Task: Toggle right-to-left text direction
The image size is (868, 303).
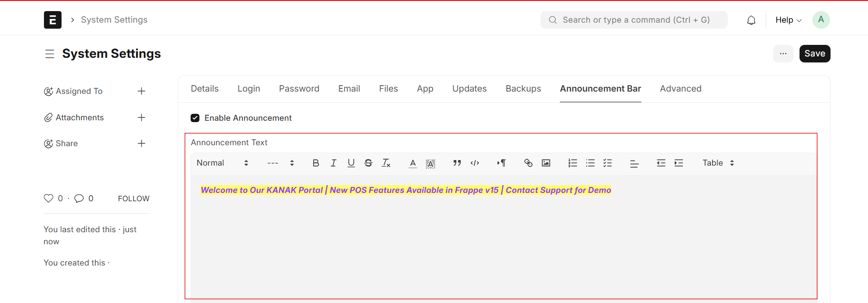Action: coord(502,163)
